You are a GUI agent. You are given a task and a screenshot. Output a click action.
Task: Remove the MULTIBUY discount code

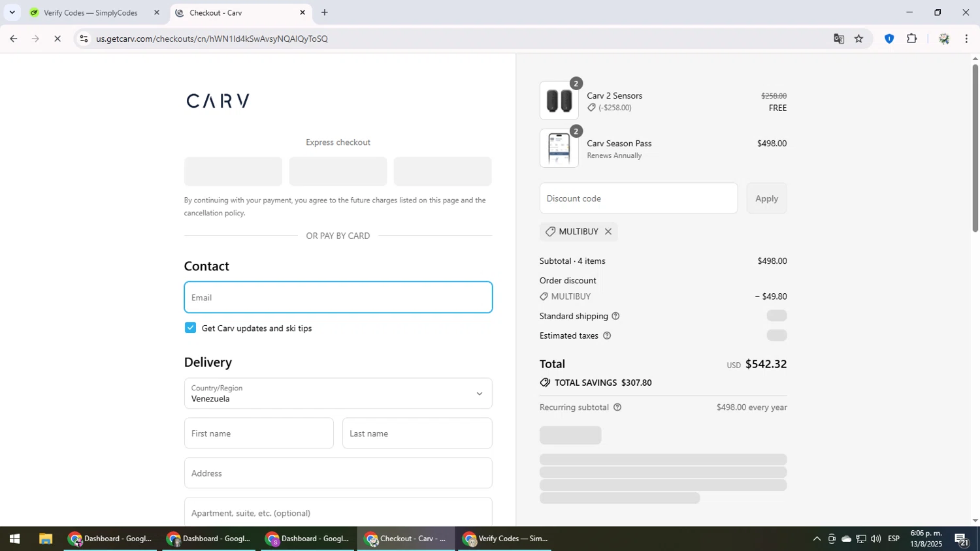pos(608,232)
